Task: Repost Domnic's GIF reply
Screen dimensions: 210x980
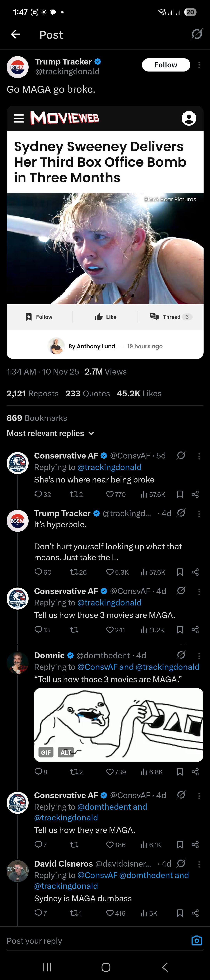Action: pos(76,771)
